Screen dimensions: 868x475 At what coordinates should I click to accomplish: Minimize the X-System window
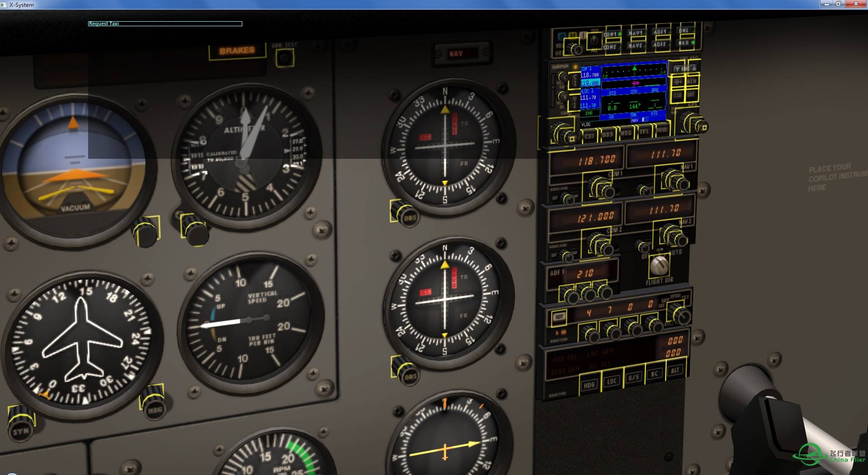[x=826, y=4]
